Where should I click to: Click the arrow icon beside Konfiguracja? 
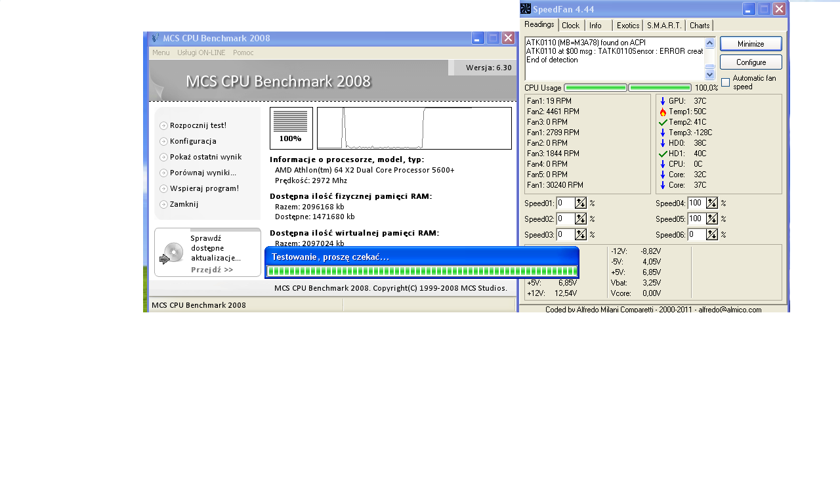pyautogui.click(x=163, y=141)
